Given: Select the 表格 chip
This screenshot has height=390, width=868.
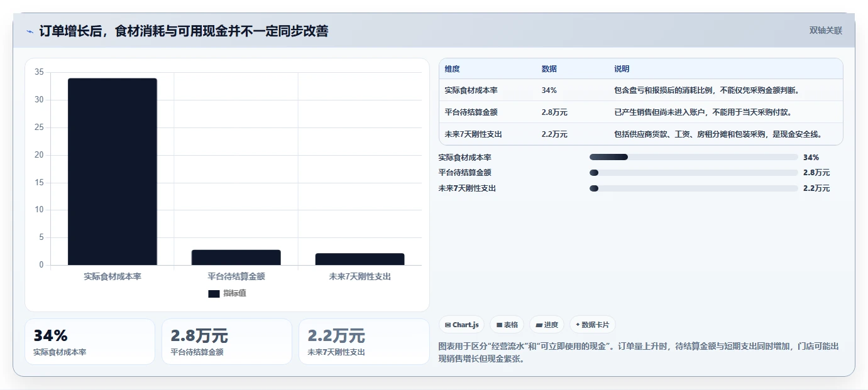Looking at the screenshot, I should pyautogui.click(x=507, y=325).
